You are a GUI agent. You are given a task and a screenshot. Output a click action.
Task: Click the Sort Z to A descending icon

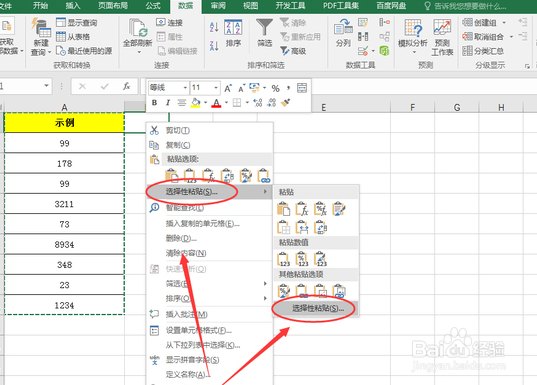[214, 46]
